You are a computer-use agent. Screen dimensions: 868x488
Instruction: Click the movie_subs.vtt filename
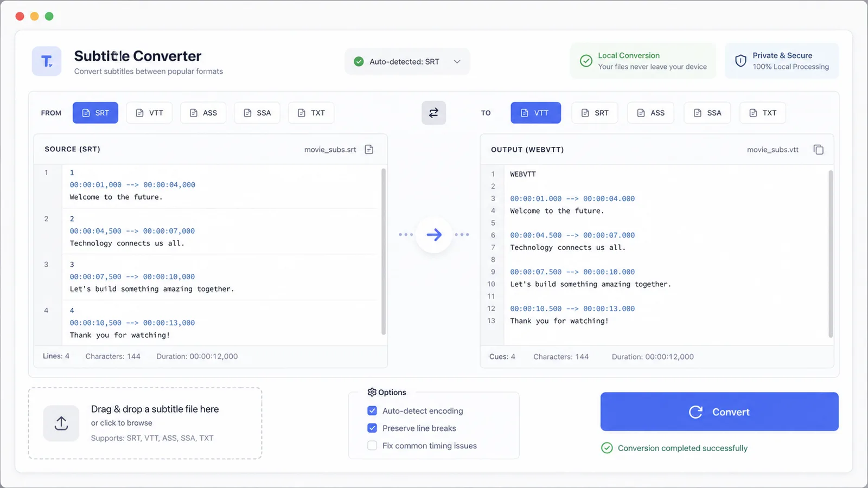point(773,150)
